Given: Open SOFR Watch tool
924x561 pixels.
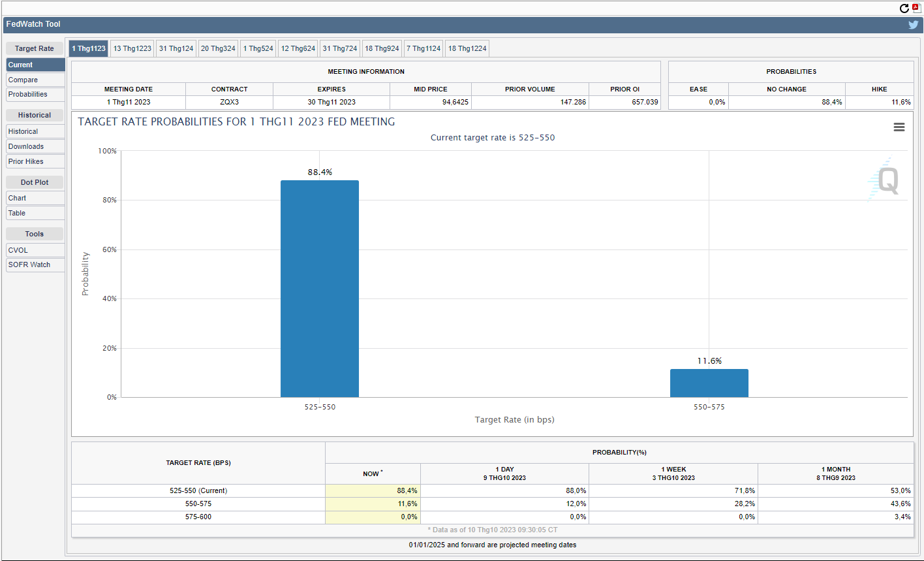Looking at the screenshot, I should [x=35, y=264].
